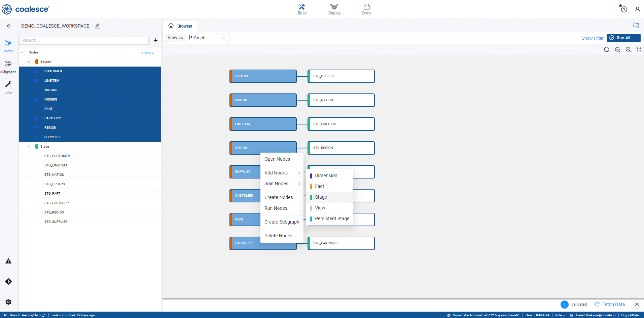This screenshot has width=644, height=318.
Task: Select Fact node type in submenu
Action: point(330,186)
